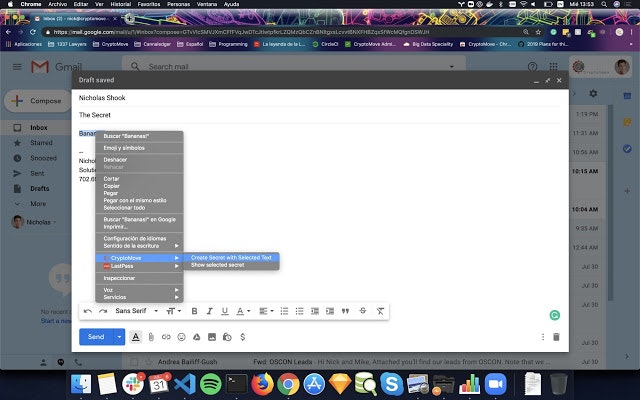Open Spotify from the dock
Image resolution: width=640 pixels, height=400 pixels.
(211, 384)
